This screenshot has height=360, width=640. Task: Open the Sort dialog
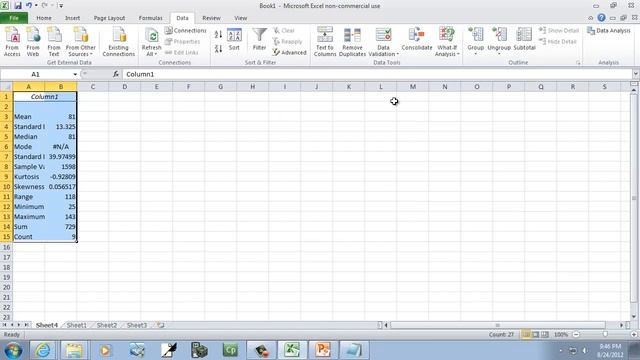234,40
